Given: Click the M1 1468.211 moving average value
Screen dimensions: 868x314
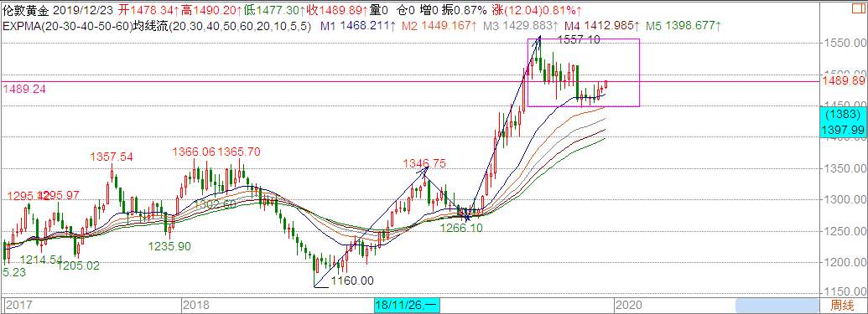Looking at the screenshot, I should 358,25.
